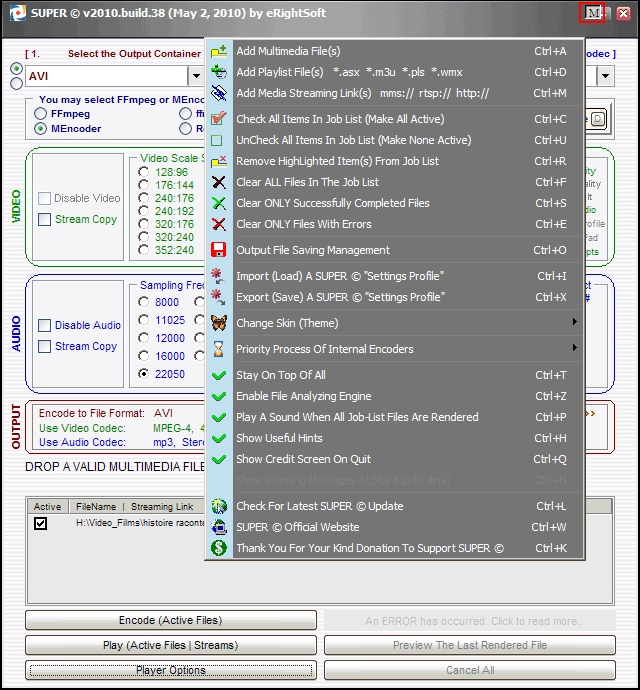This screenshot has width=640, height=690.
Task: Click the Add Multimedia File(s) folder icon
Action: click(219, 51)
